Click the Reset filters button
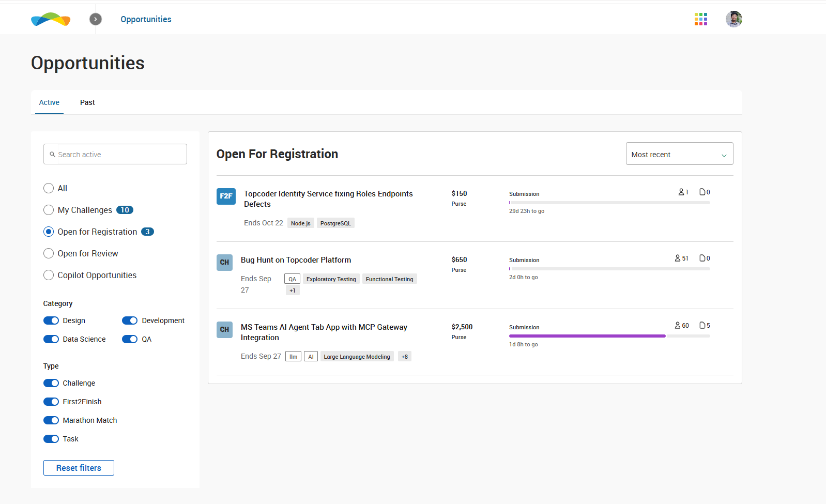 79,468
